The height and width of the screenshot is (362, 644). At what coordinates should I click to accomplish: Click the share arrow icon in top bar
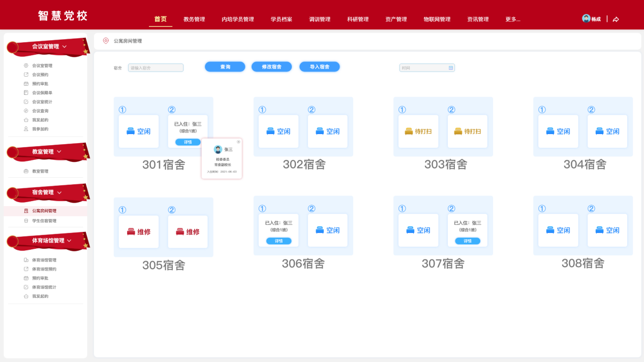pyautogui.click(x=616, y=19)
